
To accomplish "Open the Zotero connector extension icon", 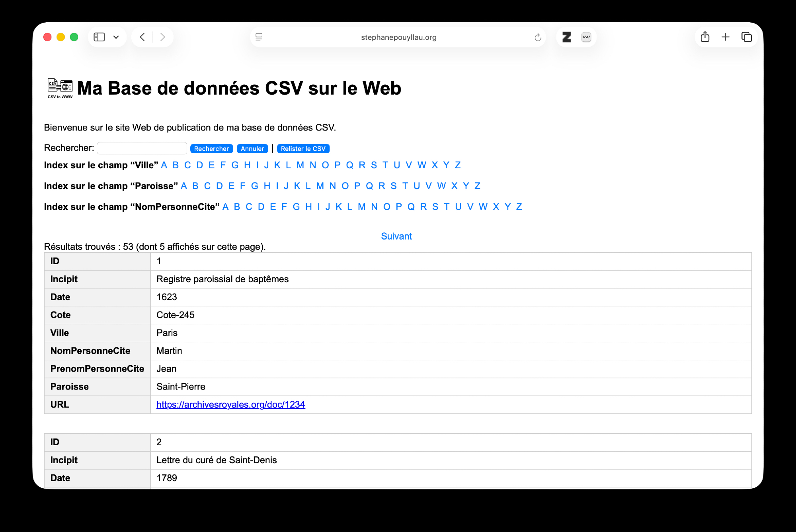I will 566,37.
